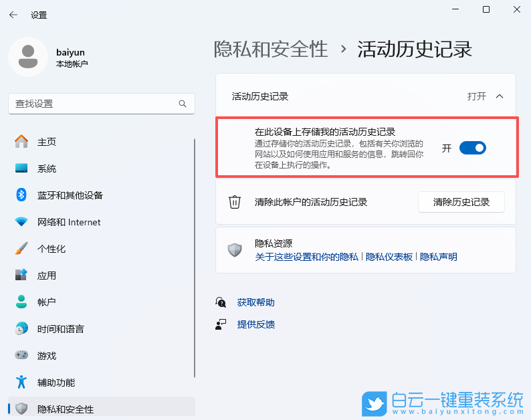Click the 应用 apps icon
The width and height of the screenshot is (531, 420).
(21, 275)
